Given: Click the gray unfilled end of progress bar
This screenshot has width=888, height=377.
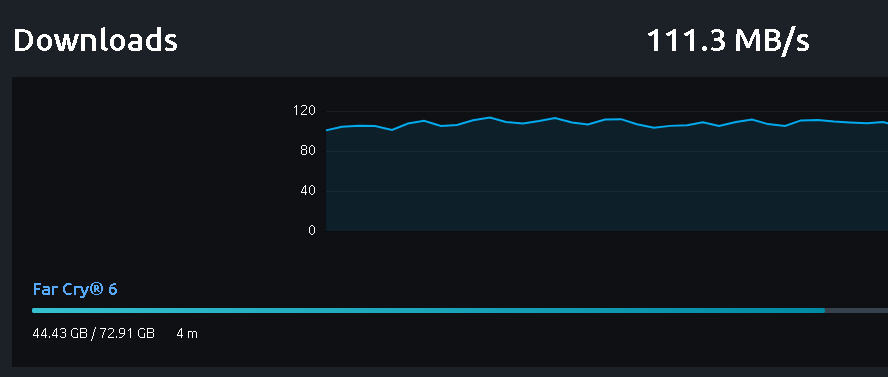Looking at the screenshot, I should coord(856,310).
